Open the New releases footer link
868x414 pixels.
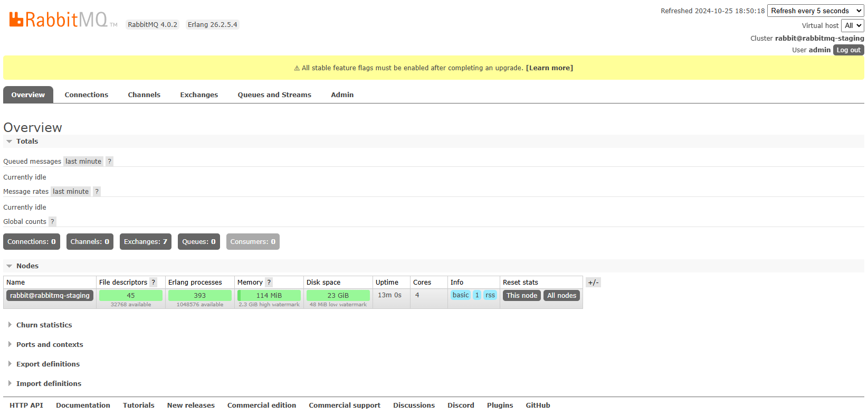coord(191,406)
